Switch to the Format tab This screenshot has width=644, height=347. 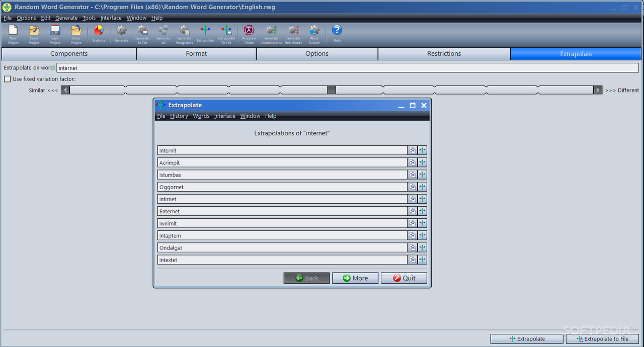[x=197, y=54]
